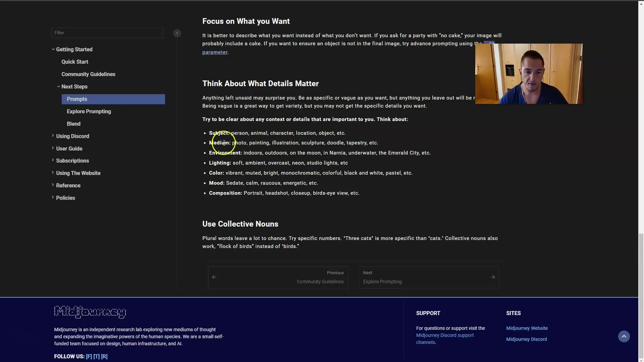The image size is (644, 362).
Task: Open Reference section label
Action: pos(68,186)
